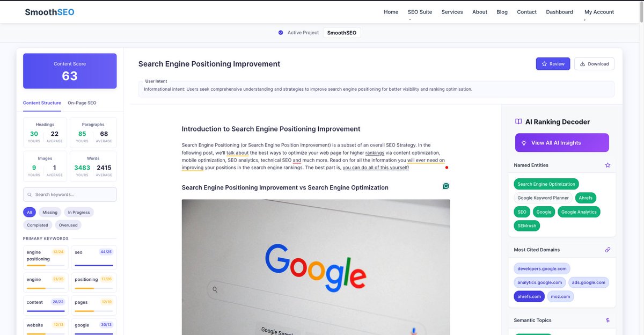Screen dimensions: 644x335
Task: Click the Paragraphs stats card
Action: pyautogui.click(x=93, y=133)
